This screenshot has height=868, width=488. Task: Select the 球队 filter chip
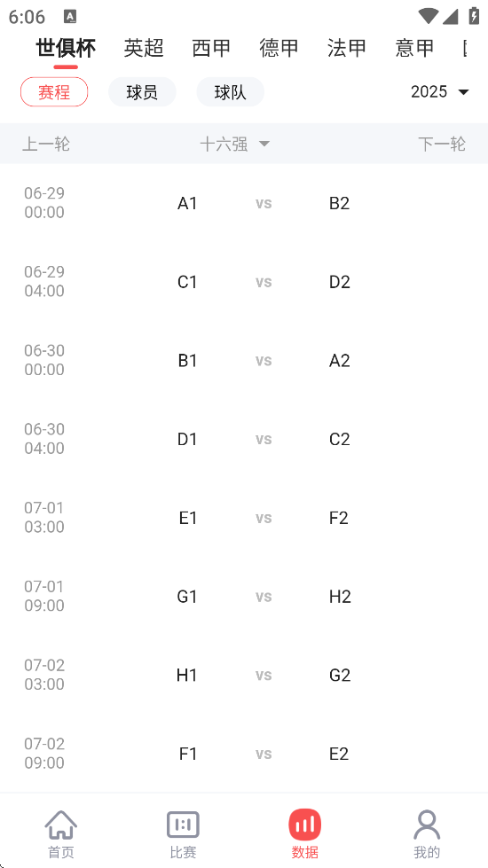tap(231, 92)
